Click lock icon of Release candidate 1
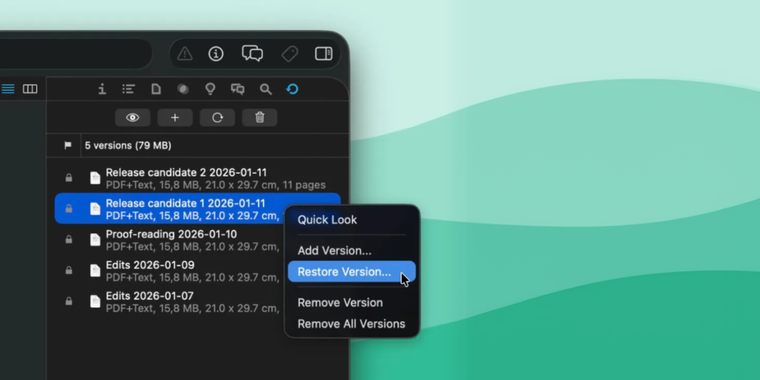 point(69,208)
